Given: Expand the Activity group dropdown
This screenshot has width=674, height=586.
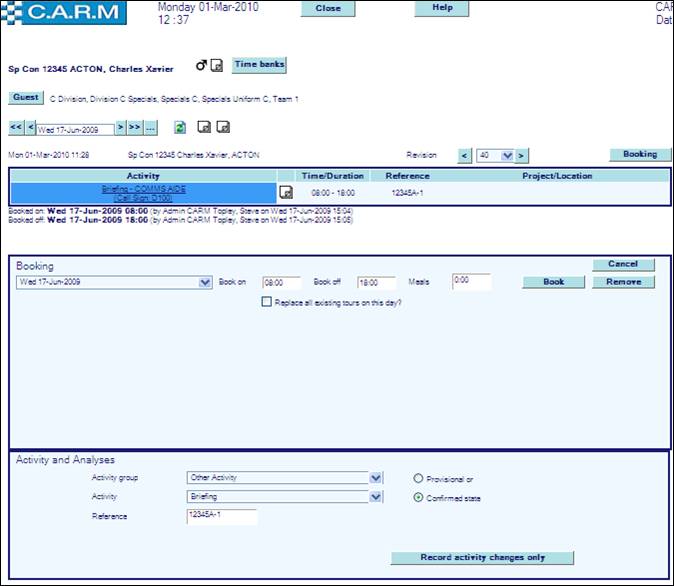Looking at the screenshot, I should [x=376, y=478].
